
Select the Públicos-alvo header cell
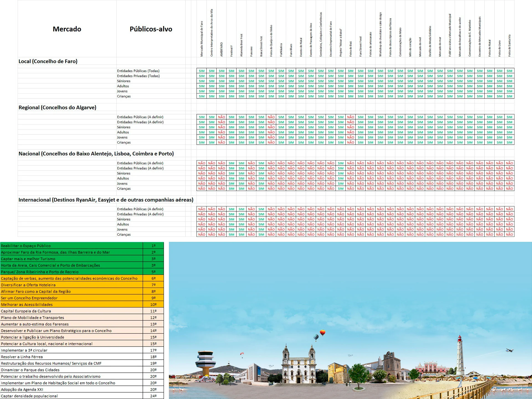pyautogui.click(x=151, y=29)
